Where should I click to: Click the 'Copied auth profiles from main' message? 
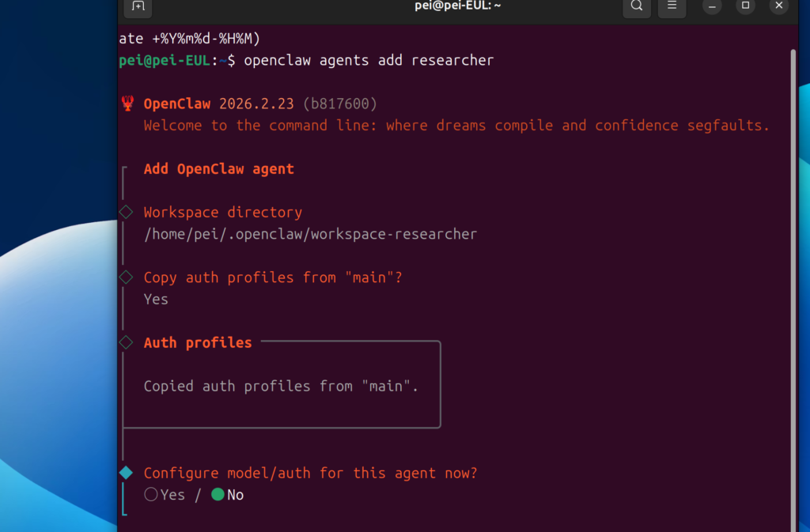[x=281, y=387]
